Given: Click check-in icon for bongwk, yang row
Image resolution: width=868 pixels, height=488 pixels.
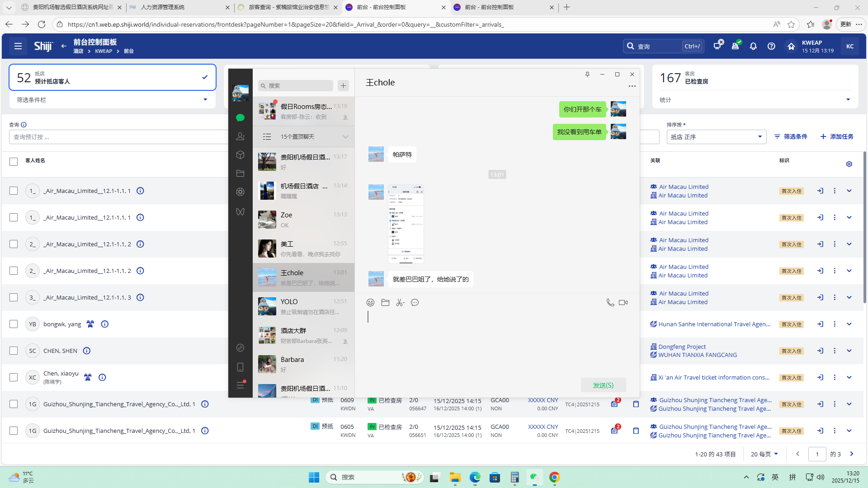Looking at the screenshot, I should click(x=820, y=324).
